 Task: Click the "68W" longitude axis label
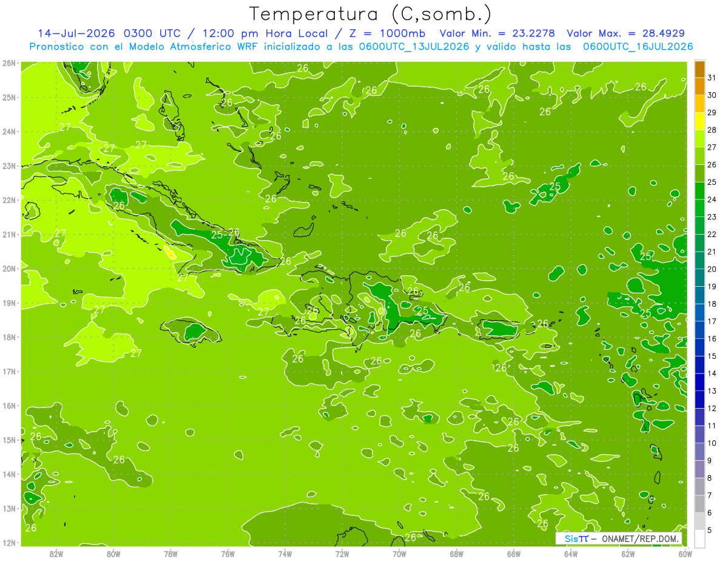(457, 554)
